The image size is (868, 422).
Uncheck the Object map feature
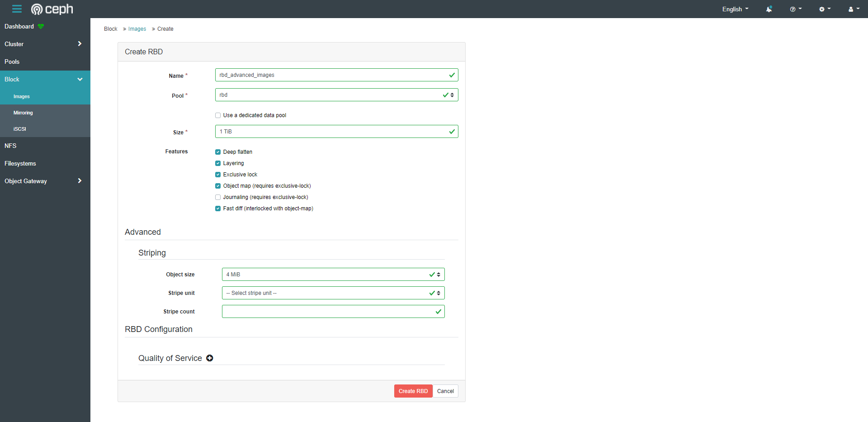(218, 186)
